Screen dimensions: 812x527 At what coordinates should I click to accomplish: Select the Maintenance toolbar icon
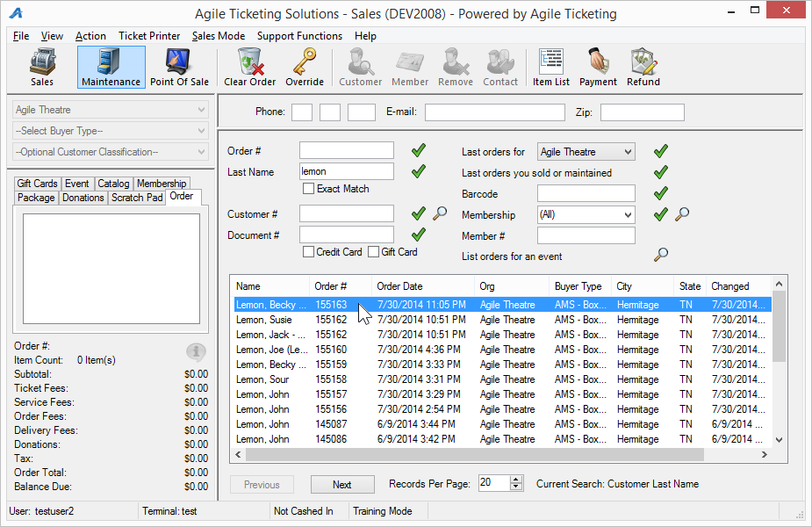tap(111, 68)
